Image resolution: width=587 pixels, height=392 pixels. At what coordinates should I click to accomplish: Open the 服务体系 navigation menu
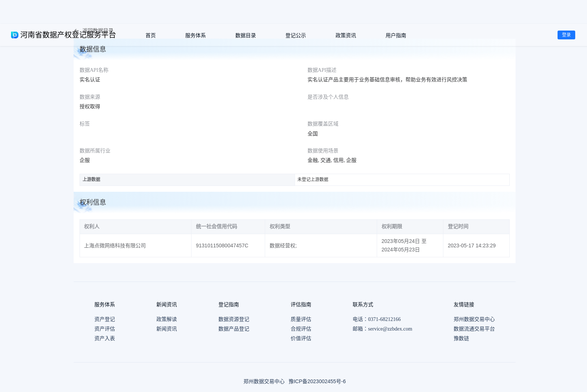point(196,35)
